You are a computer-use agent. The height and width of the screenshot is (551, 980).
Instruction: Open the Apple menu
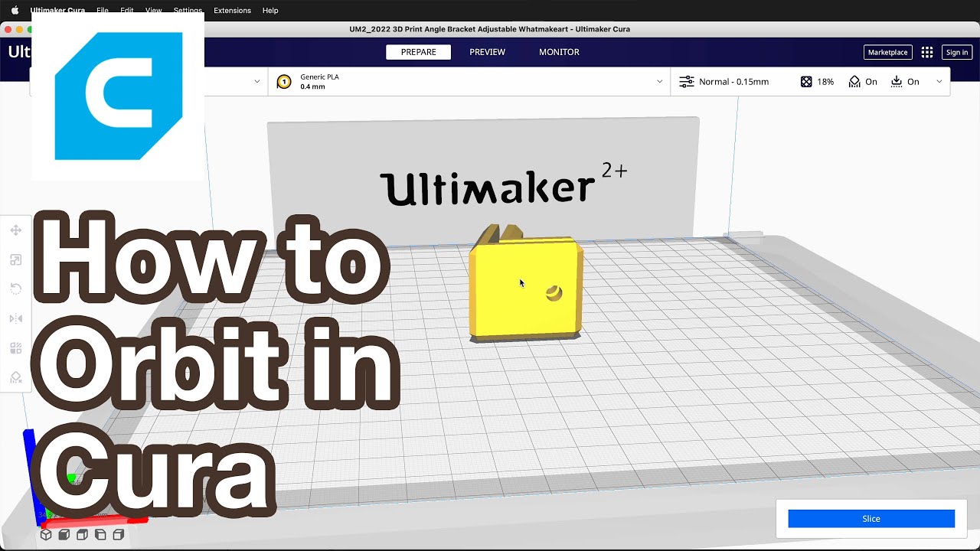click(15, 11)
